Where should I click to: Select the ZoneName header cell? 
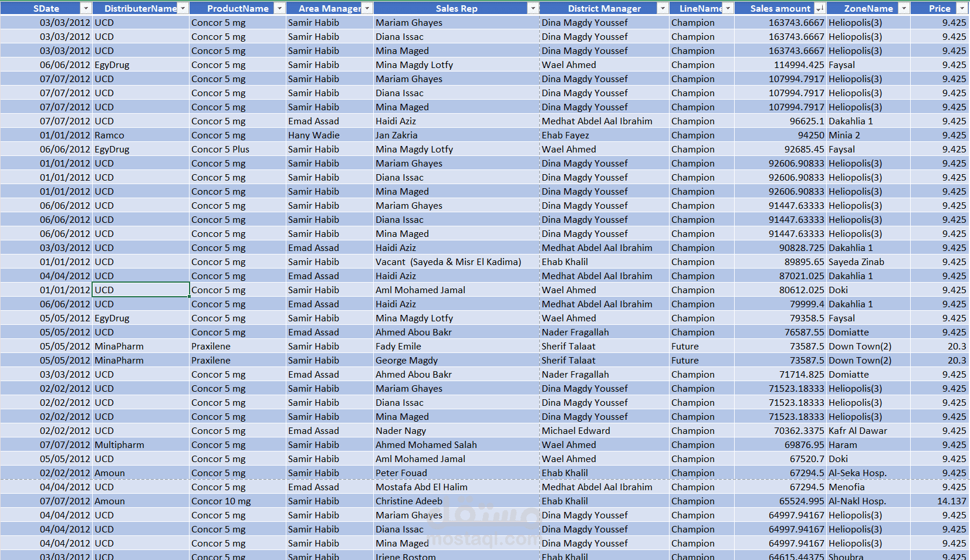(x=868, y=8)
